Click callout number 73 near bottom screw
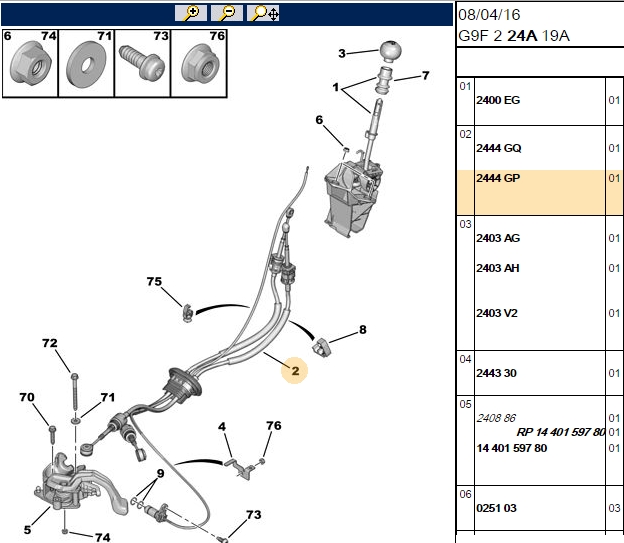This screenshot has width=624, height=543. tap(254, 515)
